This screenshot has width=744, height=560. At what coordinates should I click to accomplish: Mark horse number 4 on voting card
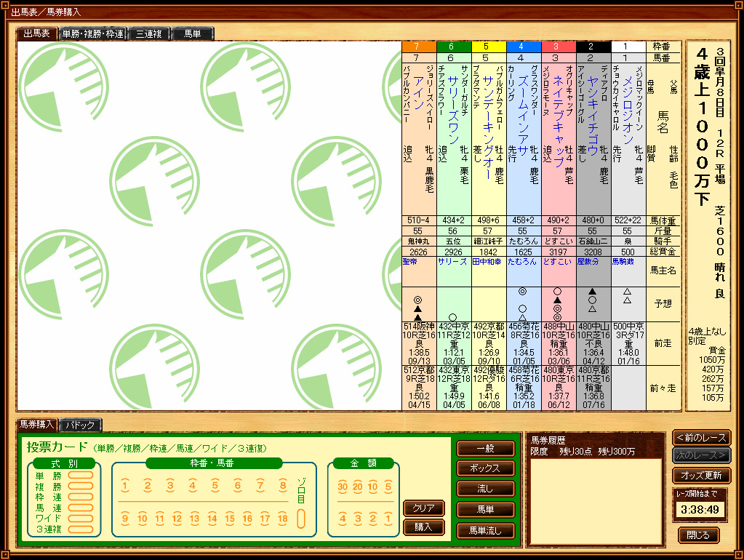click(192, 486)
